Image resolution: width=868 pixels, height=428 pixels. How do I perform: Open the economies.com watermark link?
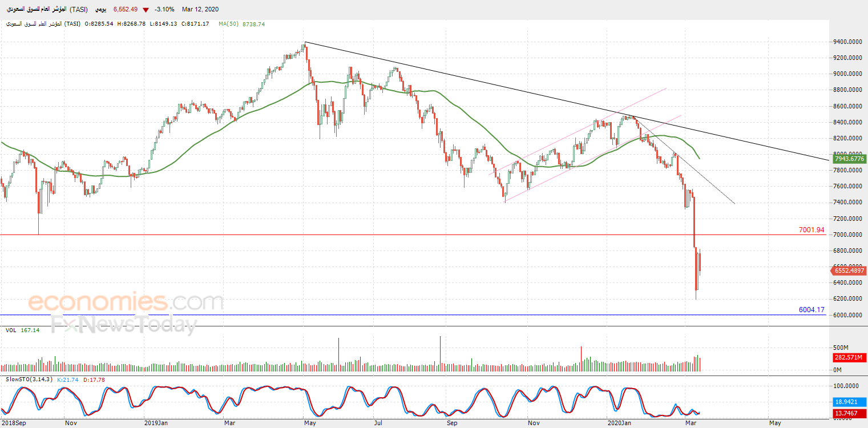[126, 302]
